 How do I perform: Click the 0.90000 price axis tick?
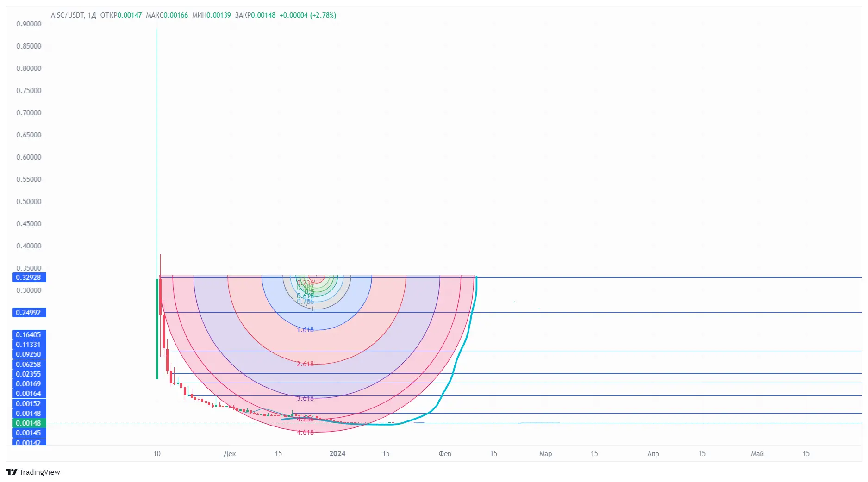click(29, 24)
